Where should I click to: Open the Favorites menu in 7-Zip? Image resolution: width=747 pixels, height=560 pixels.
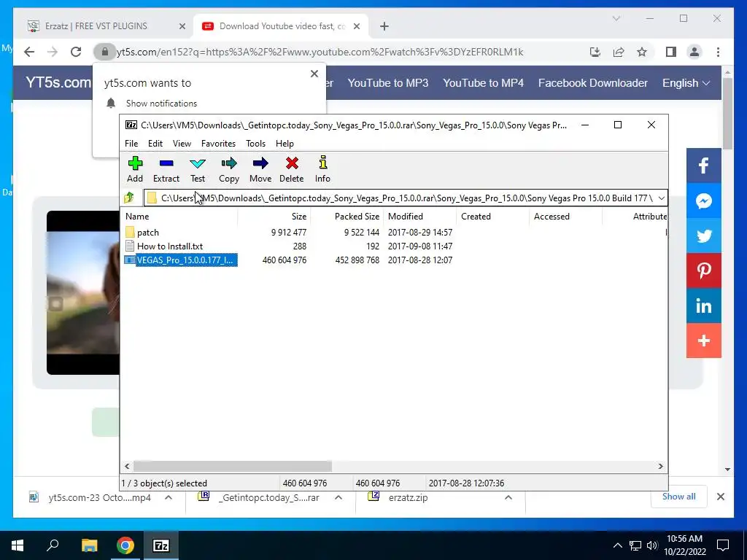(x=218, y=144)
